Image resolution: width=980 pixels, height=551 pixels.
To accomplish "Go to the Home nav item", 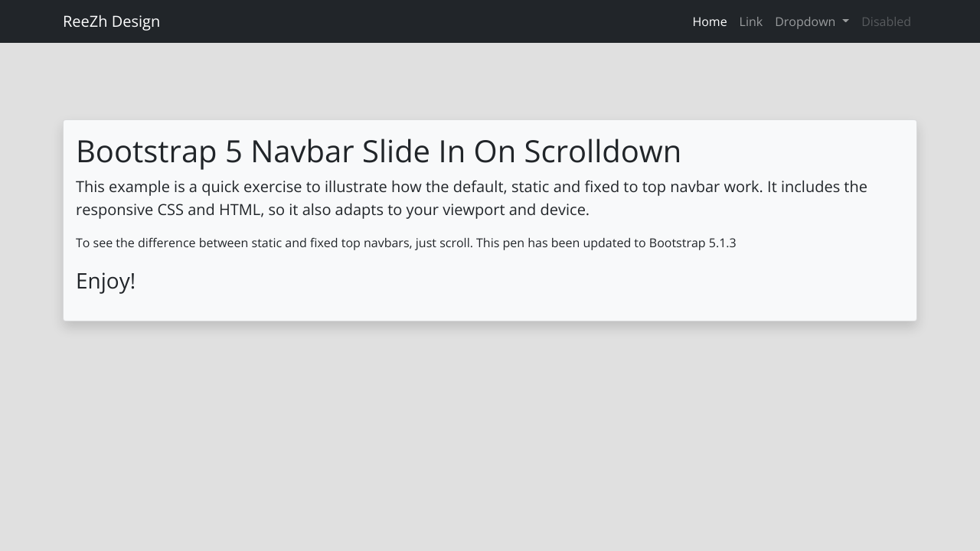I will [710, 21].
